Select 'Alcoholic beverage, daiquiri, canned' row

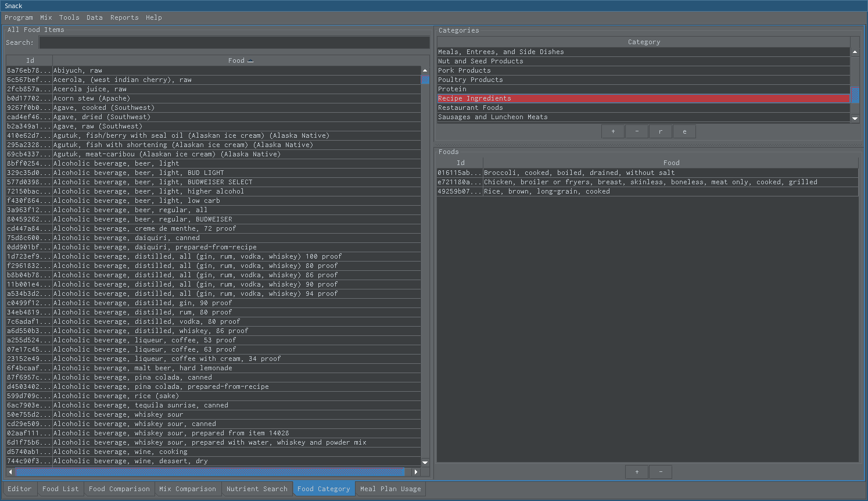[x=213, y=238]
